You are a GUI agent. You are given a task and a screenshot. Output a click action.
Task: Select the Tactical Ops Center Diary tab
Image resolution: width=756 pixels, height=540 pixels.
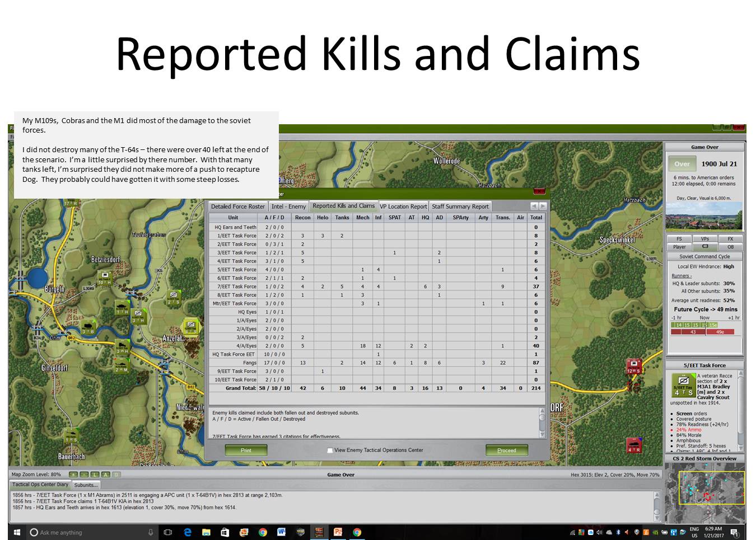[x=40, y=485]
